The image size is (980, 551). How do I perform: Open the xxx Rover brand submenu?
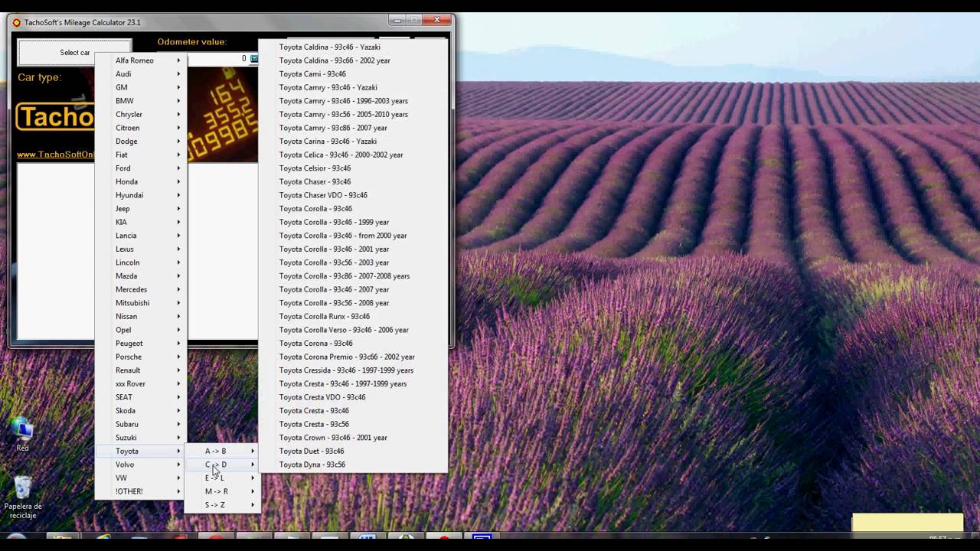(x=141, y=383)
